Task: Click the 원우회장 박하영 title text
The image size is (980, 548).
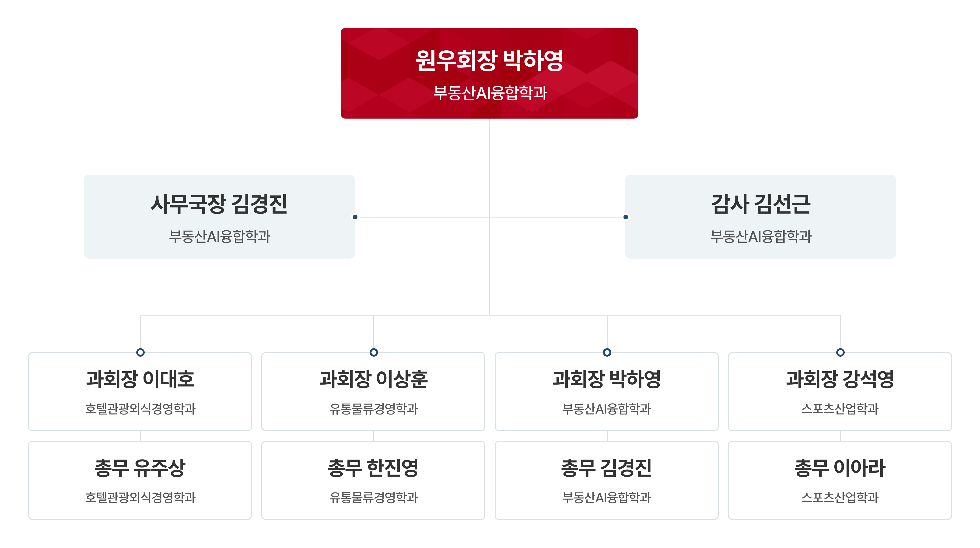Action: point(489,60)
